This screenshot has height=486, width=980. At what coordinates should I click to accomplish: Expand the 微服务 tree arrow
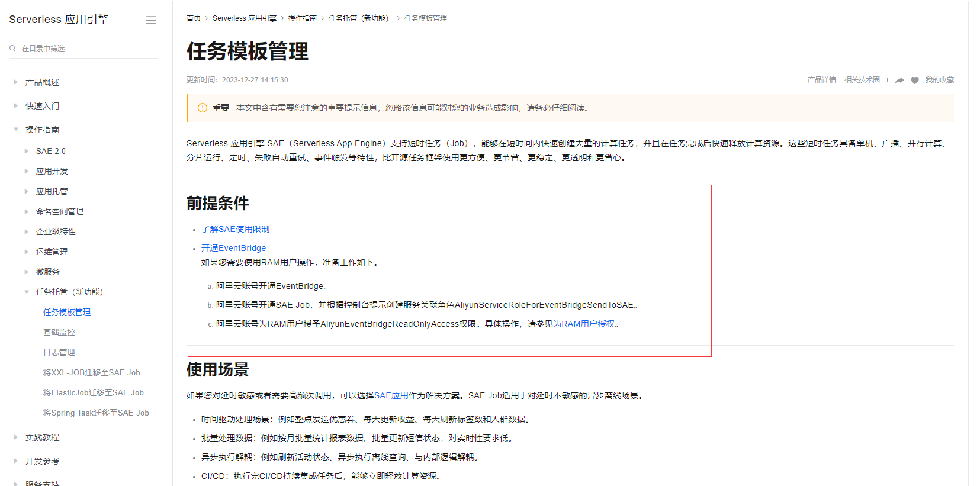coord(26,272)
